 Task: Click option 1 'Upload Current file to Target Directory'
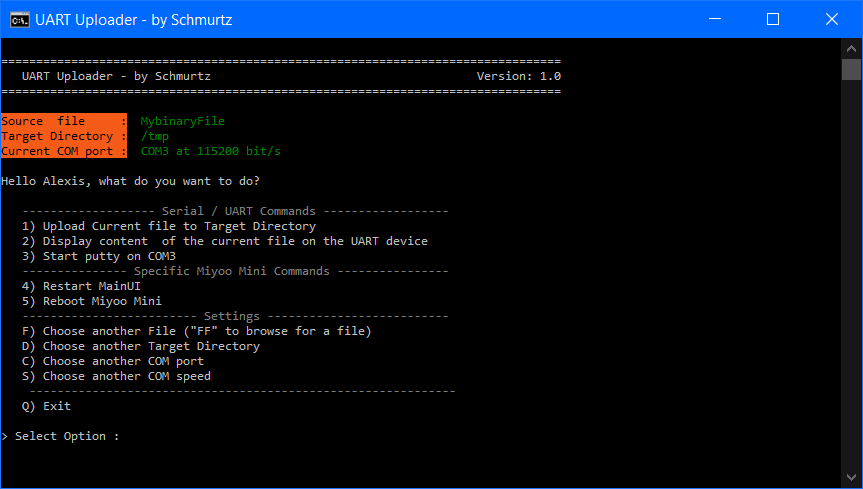tap(169, 226)
